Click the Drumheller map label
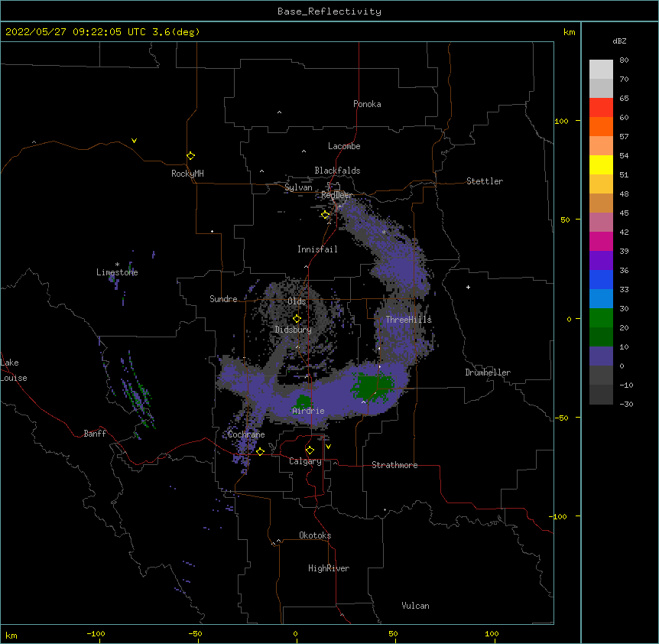 click(x=488, y=372)
